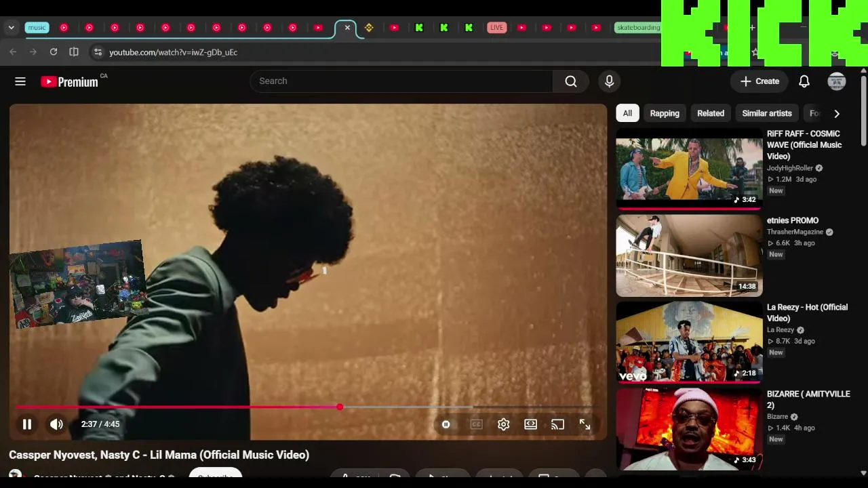Open 'RiFF RAFF - COSMiC WAVE' title link
Viewport: 868px width, 488px height.
click(x=804, y=145)
